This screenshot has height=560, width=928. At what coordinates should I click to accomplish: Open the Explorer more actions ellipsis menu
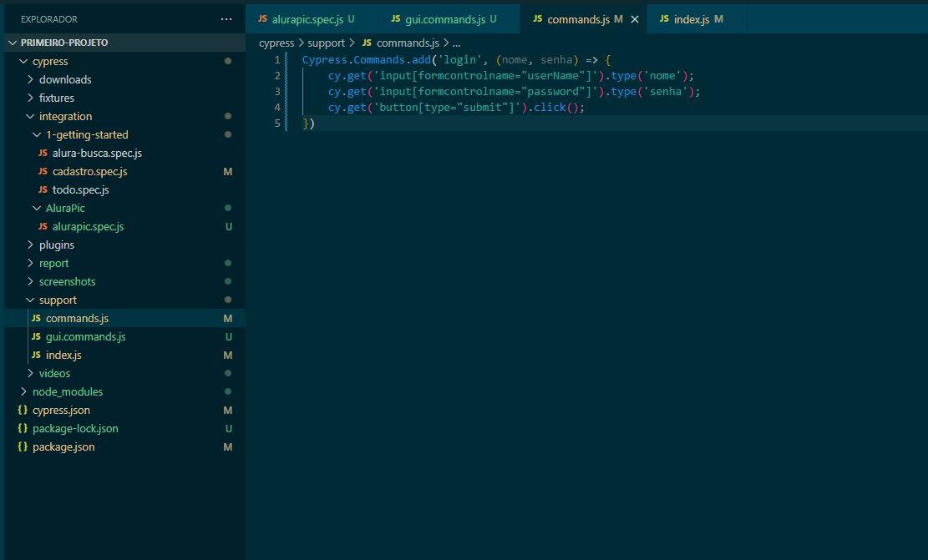click(x=226, y=19)
